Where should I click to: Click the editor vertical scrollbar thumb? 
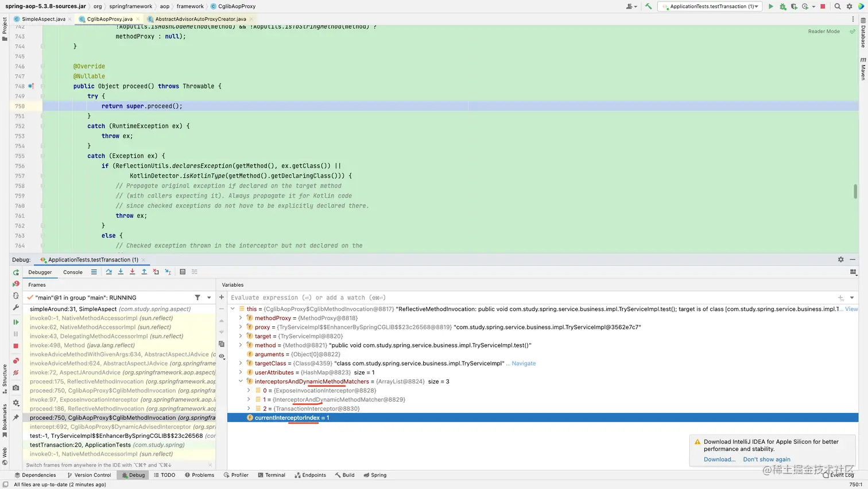coord(855,191)
